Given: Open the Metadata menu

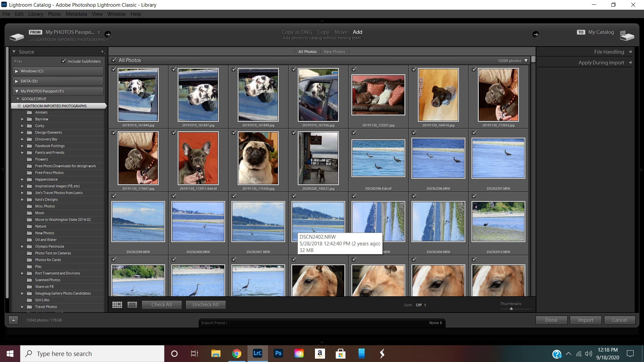Looking at the screenshot, I should tap(76, 14).
